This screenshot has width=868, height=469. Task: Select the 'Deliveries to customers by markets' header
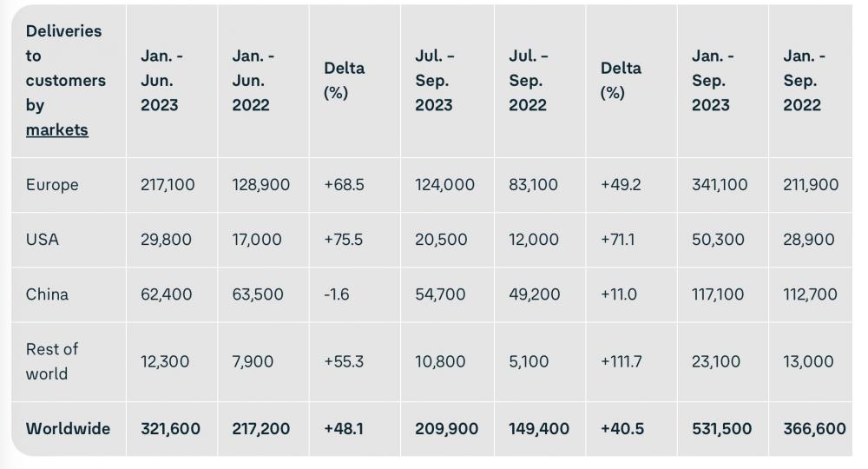[x=65, y=80]
